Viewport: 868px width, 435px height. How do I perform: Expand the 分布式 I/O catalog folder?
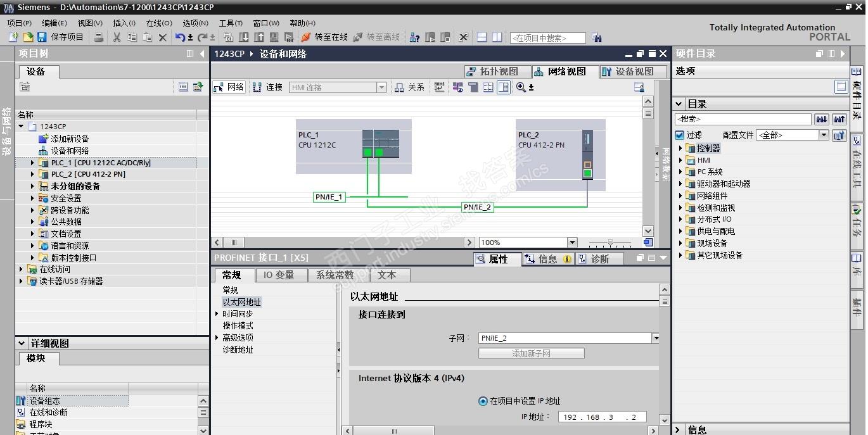point(681,219)
